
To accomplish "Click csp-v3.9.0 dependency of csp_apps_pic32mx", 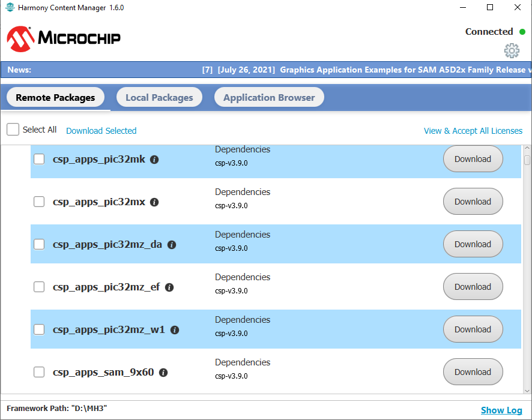I will 231,206.
